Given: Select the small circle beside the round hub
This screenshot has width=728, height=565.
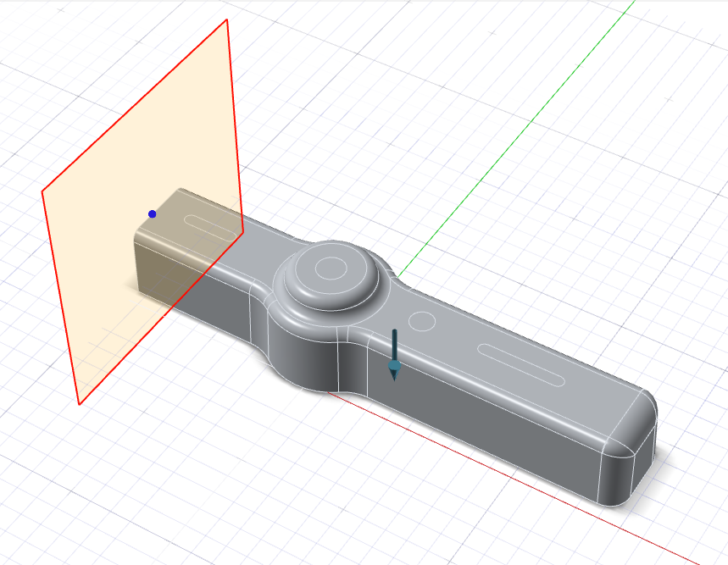Looking at the screenshot, I should point(422,321).
